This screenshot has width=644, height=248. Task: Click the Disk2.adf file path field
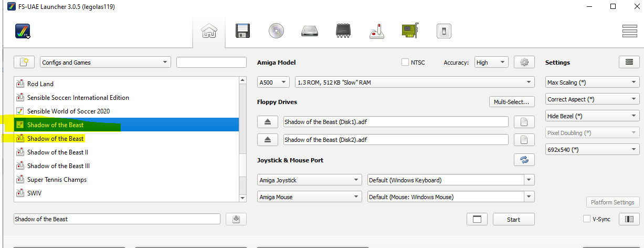396,140
